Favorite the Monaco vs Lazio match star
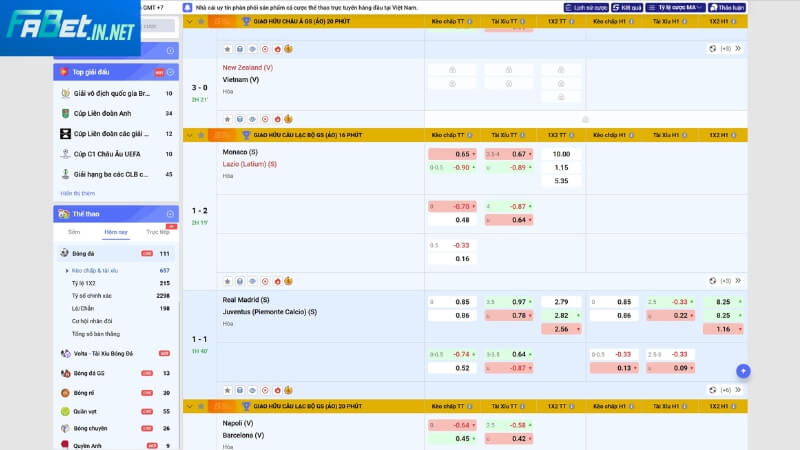Screen dimensions: 800x450 click(x=228, y=281)
